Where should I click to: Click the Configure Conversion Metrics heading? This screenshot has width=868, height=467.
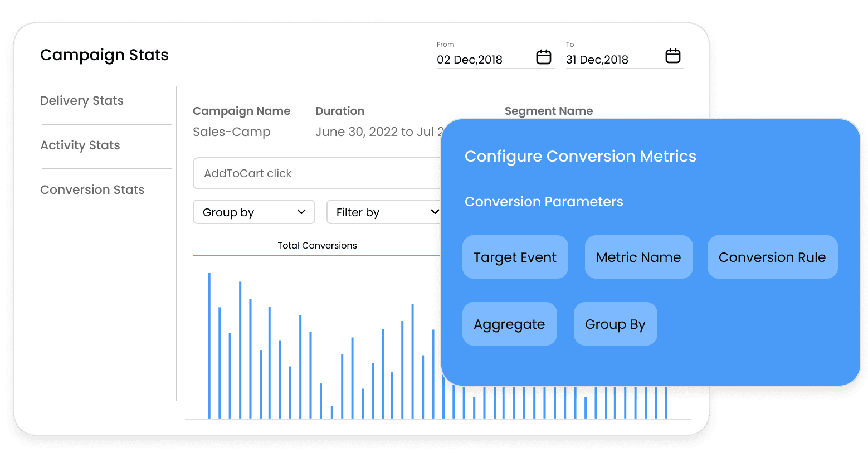(x=580, y=157)
